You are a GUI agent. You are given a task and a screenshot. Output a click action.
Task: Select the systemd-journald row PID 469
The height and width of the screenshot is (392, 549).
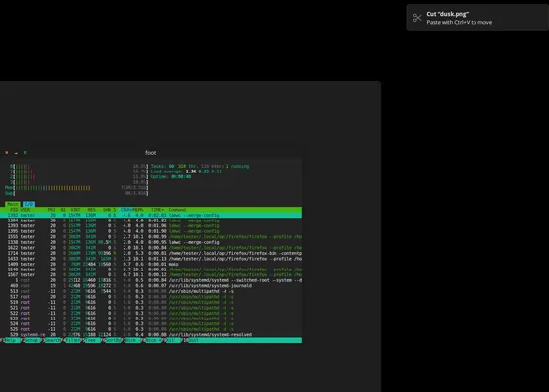[151, 285]
